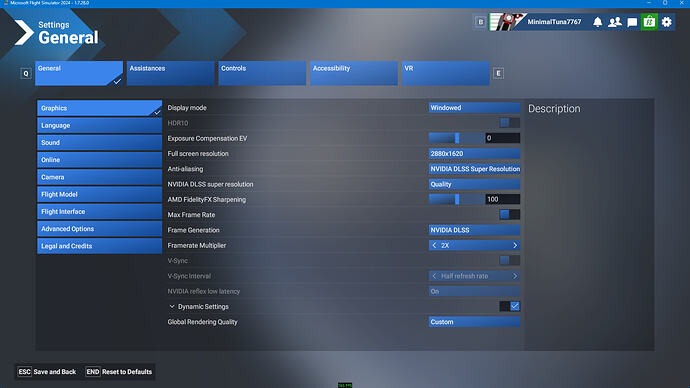Select Flight Model in the sidebar
The image size is (690, 388).
pos(99,194)
